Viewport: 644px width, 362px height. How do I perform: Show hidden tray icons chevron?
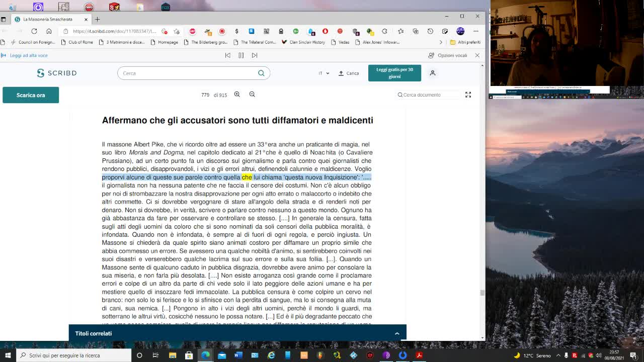[558, 355]
